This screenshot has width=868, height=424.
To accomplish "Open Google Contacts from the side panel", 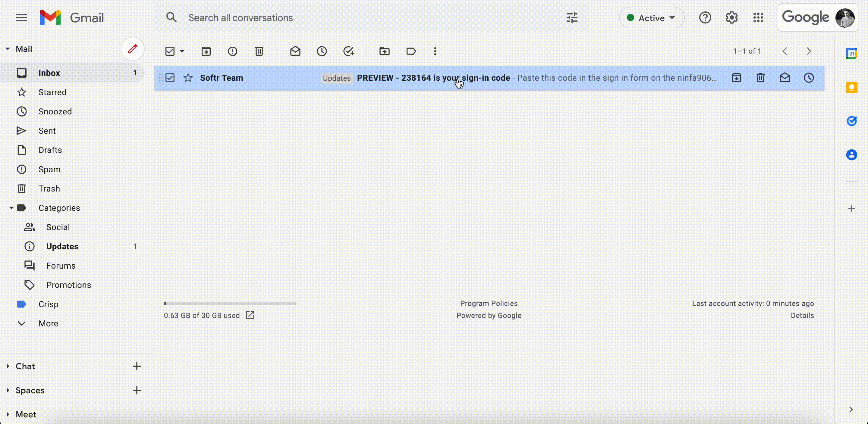I will coord(852,155).
